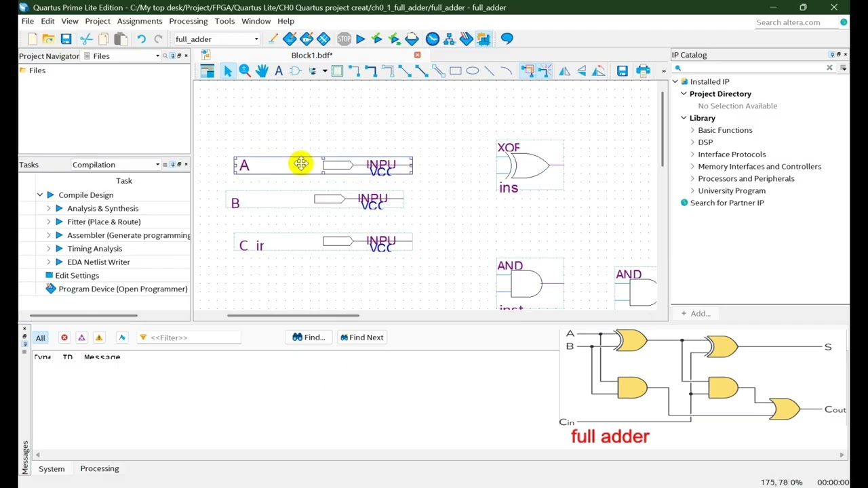Screen dimensions: 868x488
Task: Toggle the partial line selection button
Action: pyautogui.click(x=545, y=70)
